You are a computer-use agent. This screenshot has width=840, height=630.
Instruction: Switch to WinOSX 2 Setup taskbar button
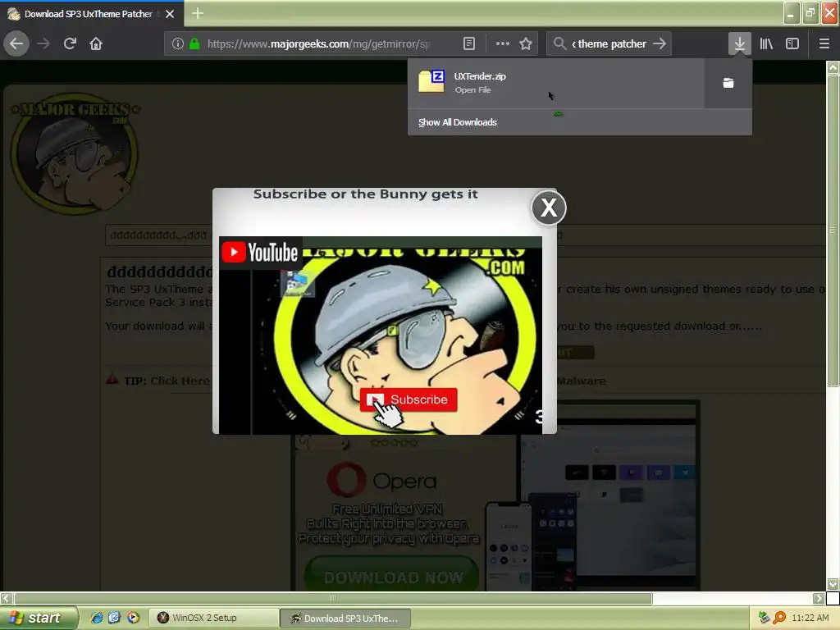click(x=212, y=618)
